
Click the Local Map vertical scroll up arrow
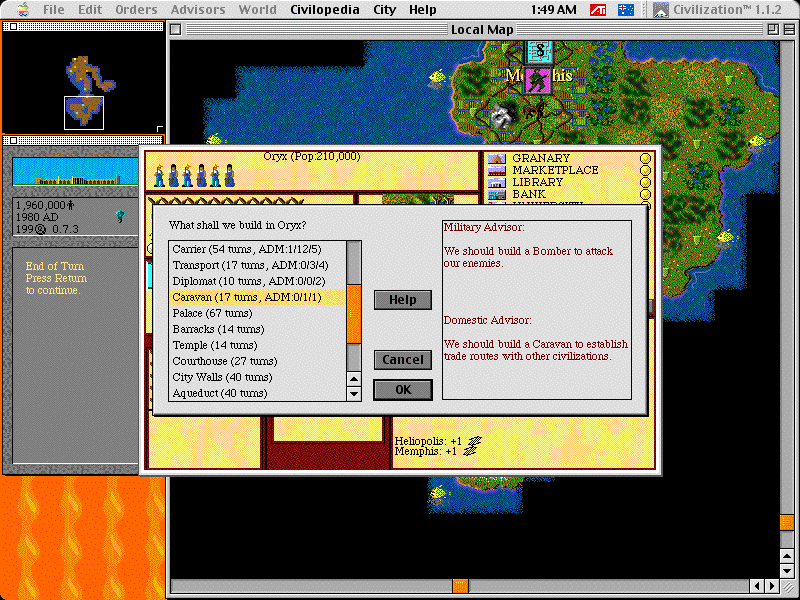click(x=787, y=556)
